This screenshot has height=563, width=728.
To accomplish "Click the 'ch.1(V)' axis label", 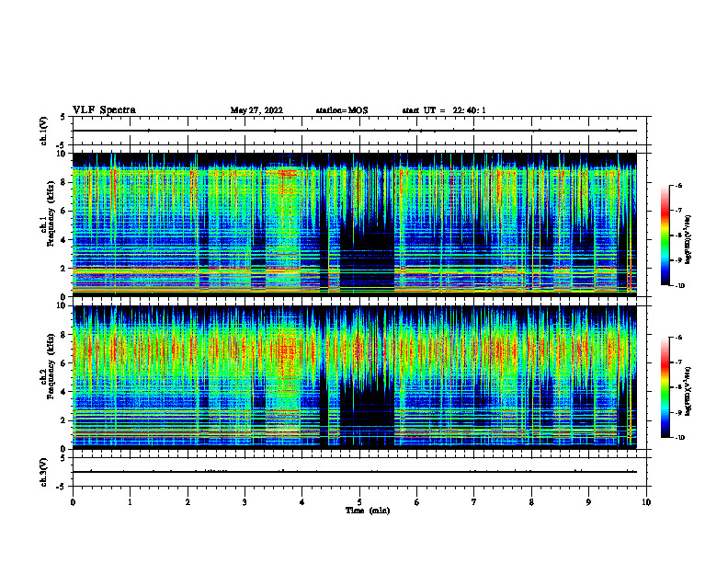I will point(44,131).
